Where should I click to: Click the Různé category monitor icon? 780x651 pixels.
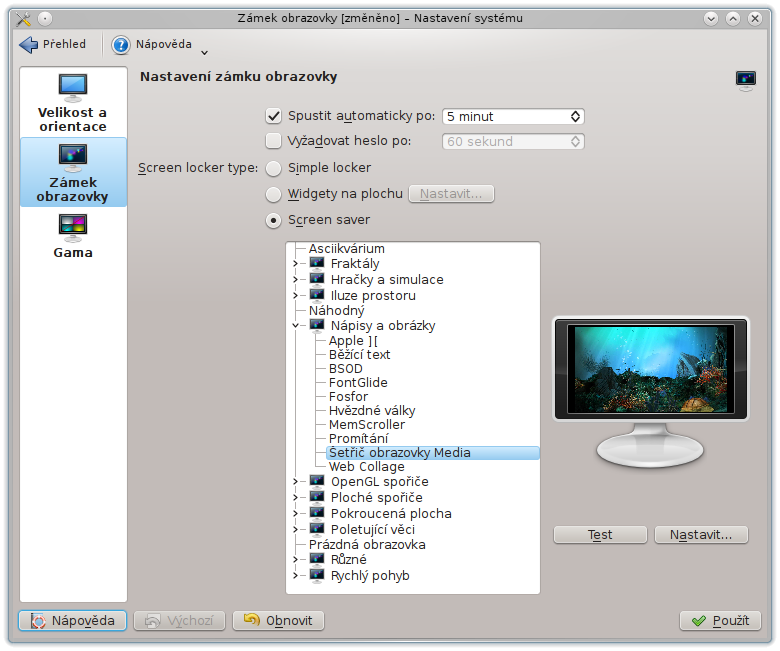pyautogui.click(x=317, y=558)
